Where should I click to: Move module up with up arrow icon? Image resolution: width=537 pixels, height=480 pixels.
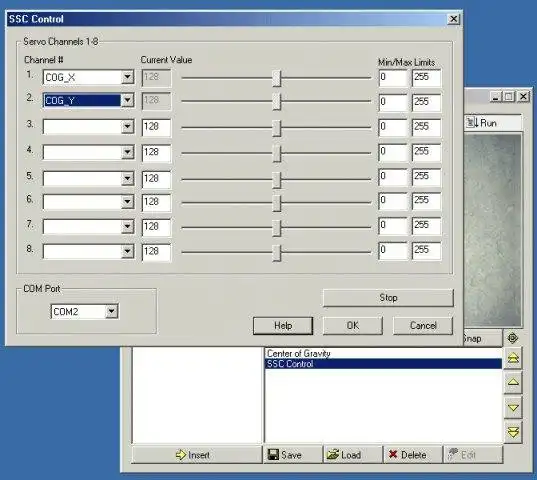[513, 382]
